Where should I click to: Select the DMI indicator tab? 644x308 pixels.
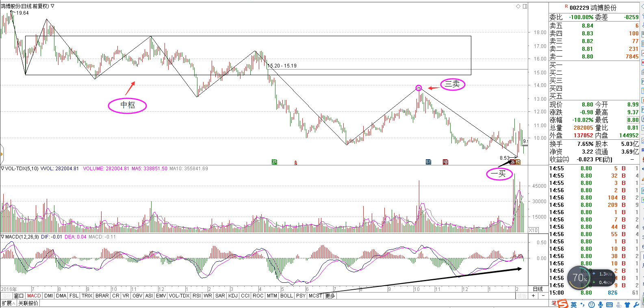[x=49, y=296]
